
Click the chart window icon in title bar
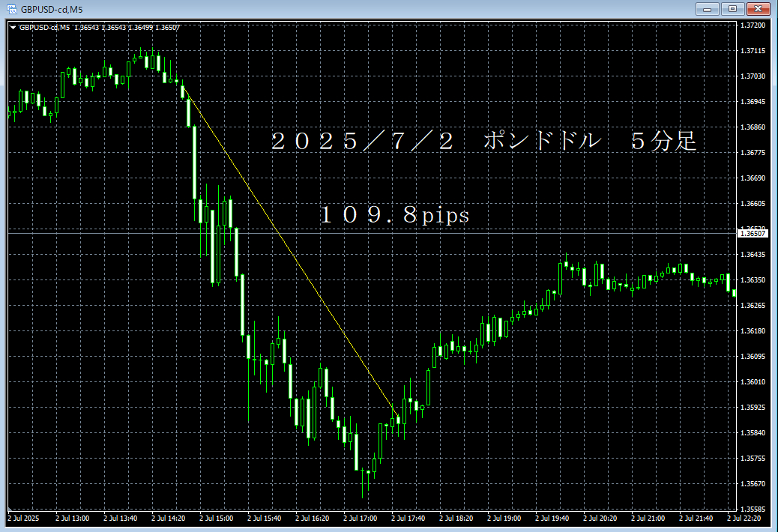pos(11,10)
